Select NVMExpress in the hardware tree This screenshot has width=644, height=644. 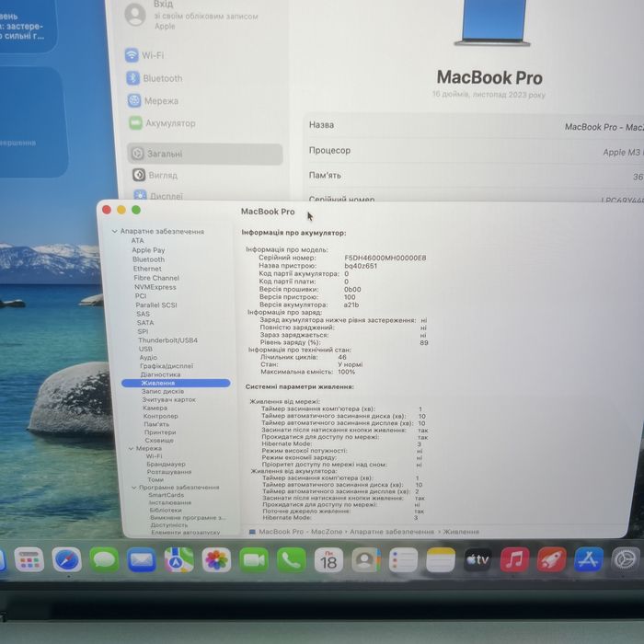click(155, 287)
